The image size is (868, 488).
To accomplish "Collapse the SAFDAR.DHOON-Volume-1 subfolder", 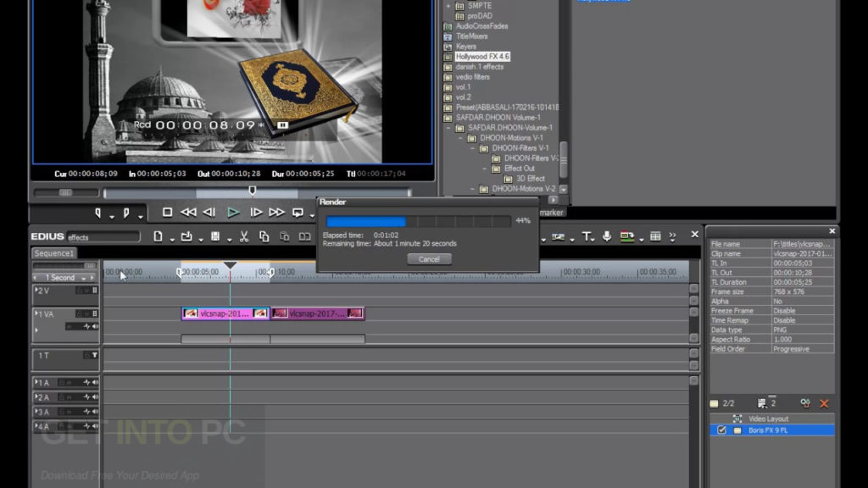I will coord(448,128).
